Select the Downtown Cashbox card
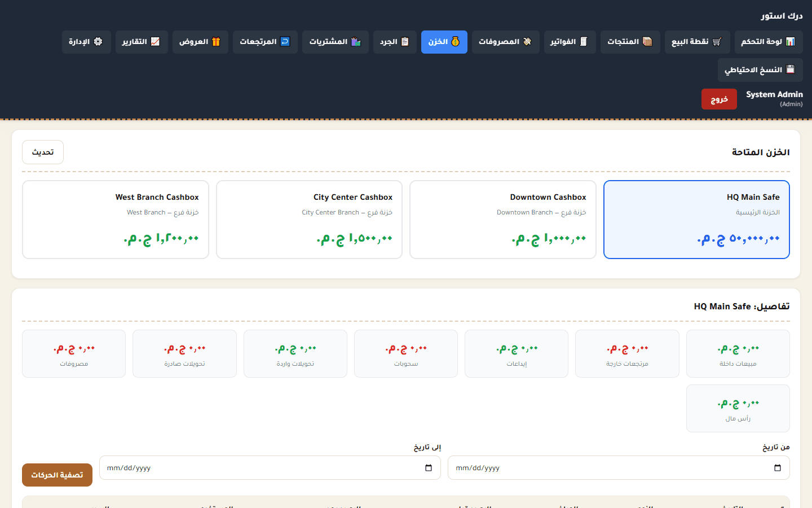This screenshot has width=812, height=508. click(503, 220)
